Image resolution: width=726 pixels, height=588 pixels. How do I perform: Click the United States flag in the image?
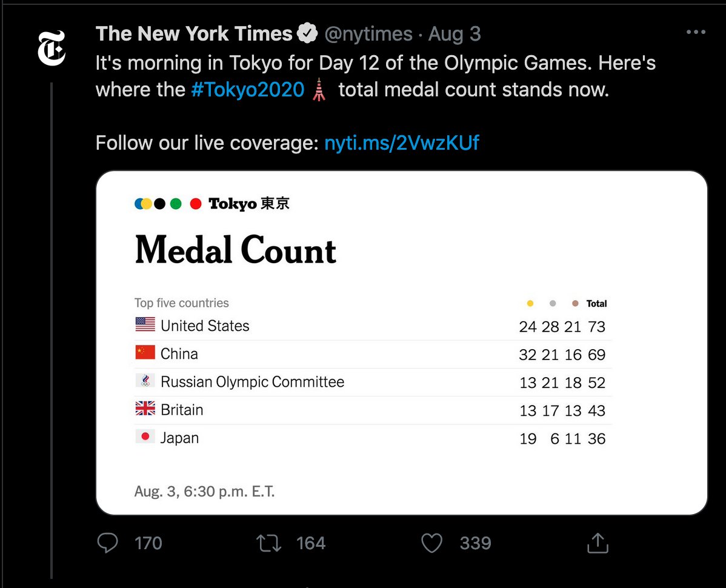(x=145, y=324)
